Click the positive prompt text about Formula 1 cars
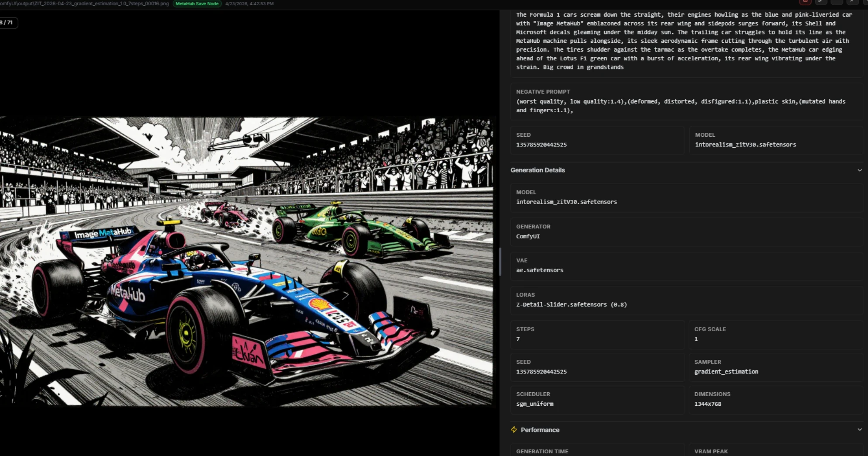This screenshot has height=456, width=868. (684, 41)
